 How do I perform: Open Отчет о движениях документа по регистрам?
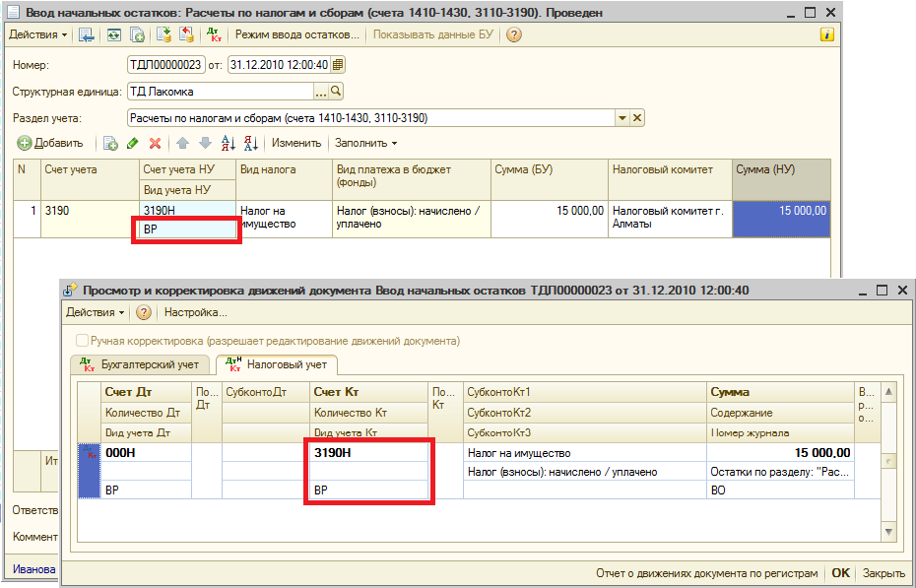point(706,572)
